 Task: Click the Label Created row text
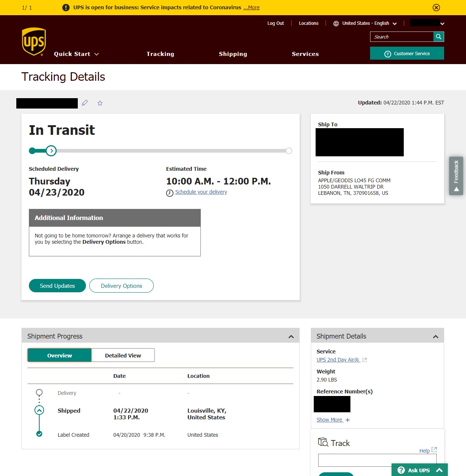click(73, 435)
